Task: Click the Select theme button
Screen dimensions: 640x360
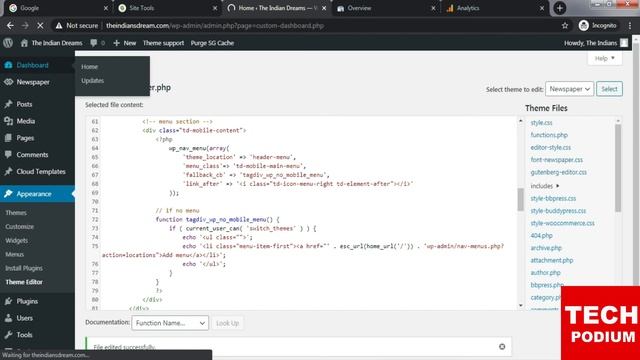Action: click(x=609, y=89)
